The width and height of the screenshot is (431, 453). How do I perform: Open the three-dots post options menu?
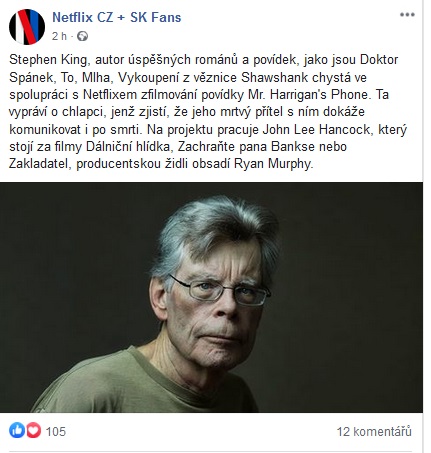tap(407, 15)
